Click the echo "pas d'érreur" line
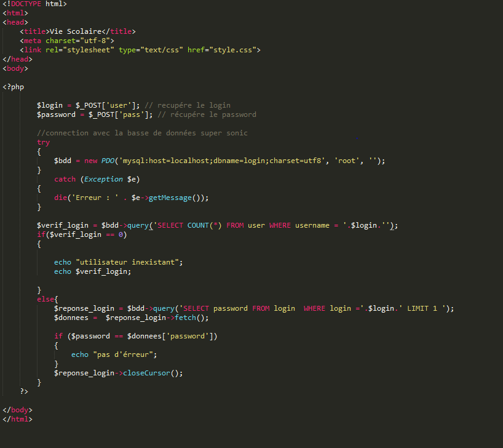This screenshot has width=503, height=448. tap(114, 355)
